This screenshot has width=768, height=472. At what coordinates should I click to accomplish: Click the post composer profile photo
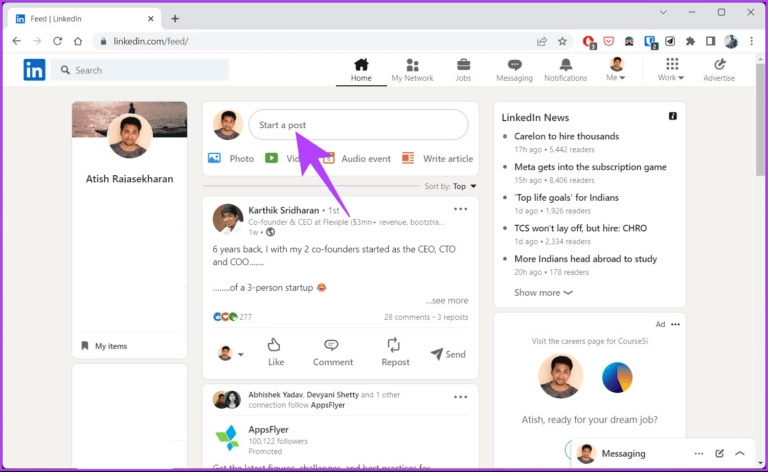tap(228, 124)
